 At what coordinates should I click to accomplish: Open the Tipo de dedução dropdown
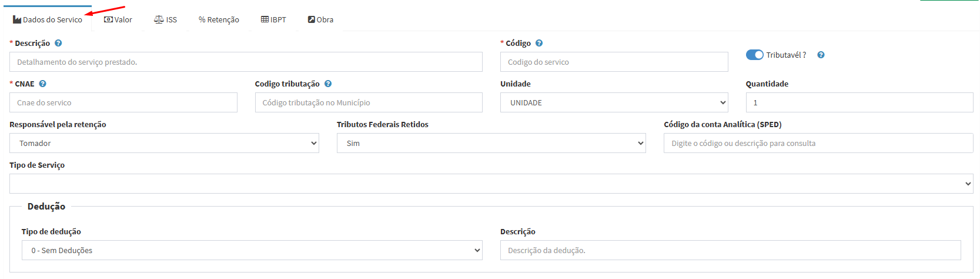coord(252,250)
